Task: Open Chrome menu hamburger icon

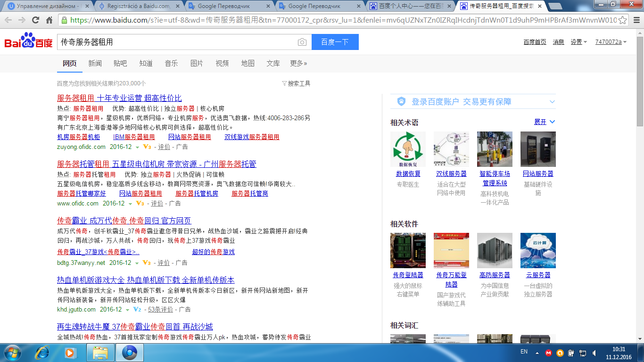Action: pyautogui.click(x=636, y=20)
